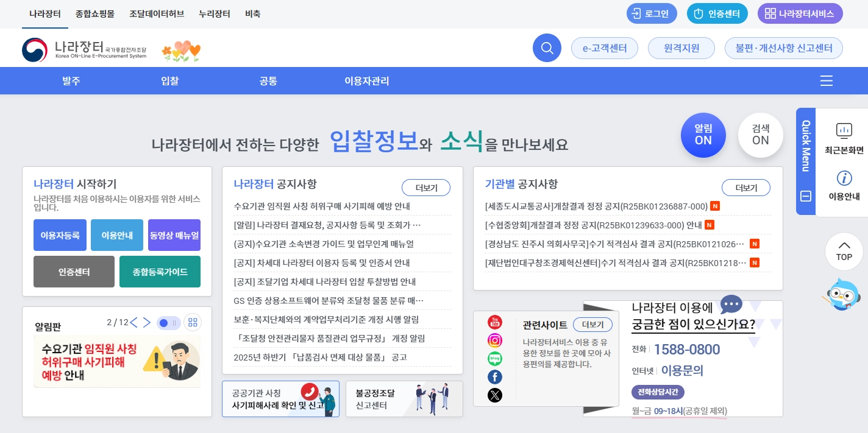Toggle 검색 ON button
The image size is (868, 433).
761,135
